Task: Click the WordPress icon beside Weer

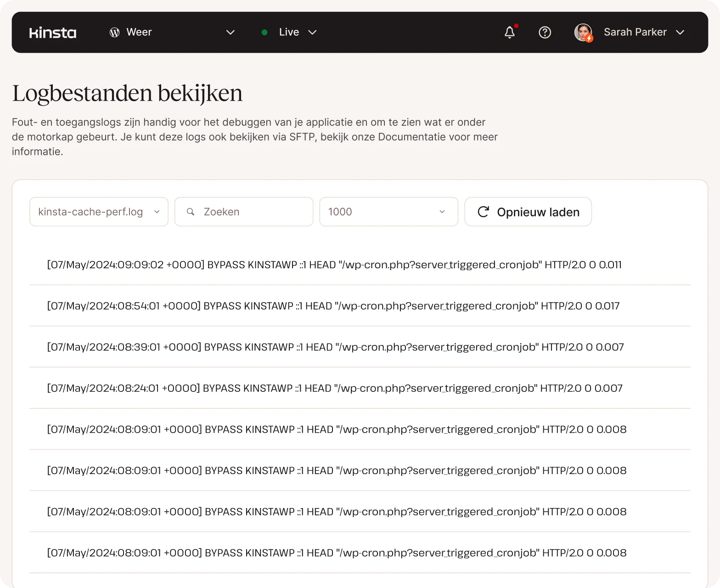Action: [x=114, y=32]
